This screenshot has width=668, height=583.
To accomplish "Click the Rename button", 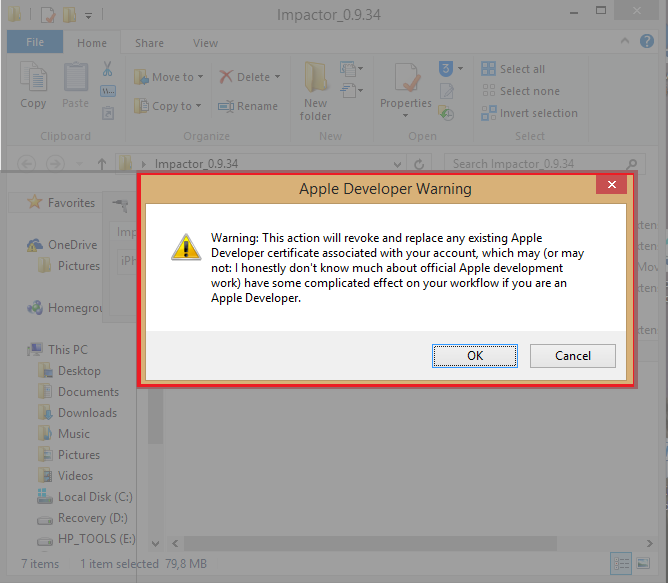I will pyautogui.click(x=248, y=106).
